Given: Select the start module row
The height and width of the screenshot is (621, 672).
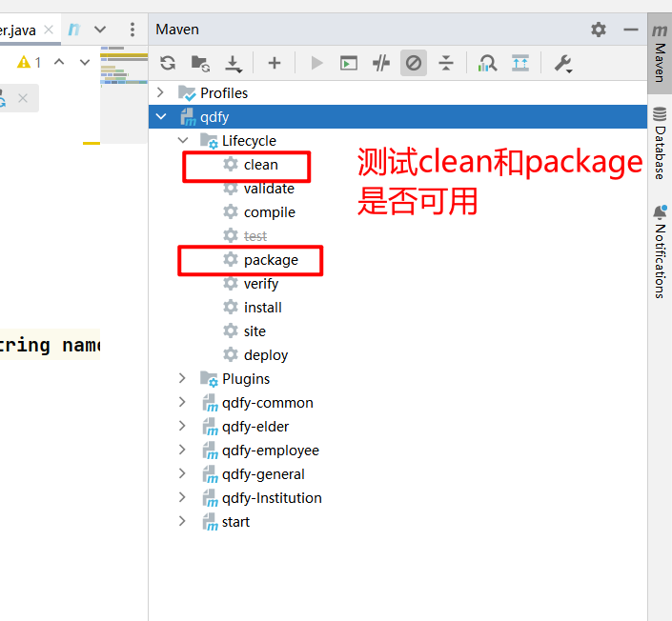Looking at the screenshot, I should coord(397,522).
